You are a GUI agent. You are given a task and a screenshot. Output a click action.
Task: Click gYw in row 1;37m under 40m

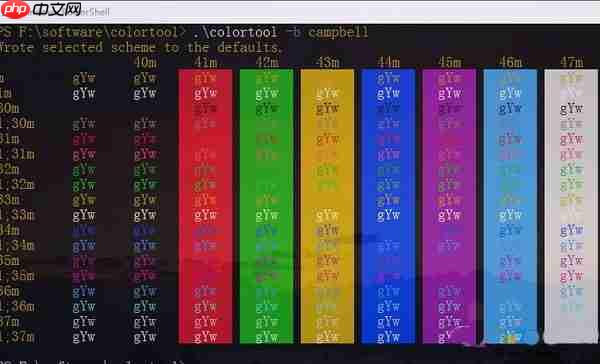(x=145, y=338)
